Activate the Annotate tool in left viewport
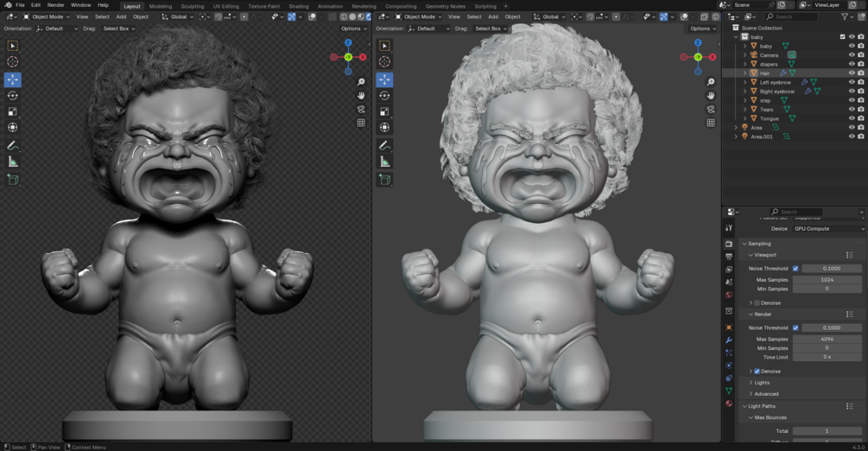The image size is (868, 451). (12, 146)
